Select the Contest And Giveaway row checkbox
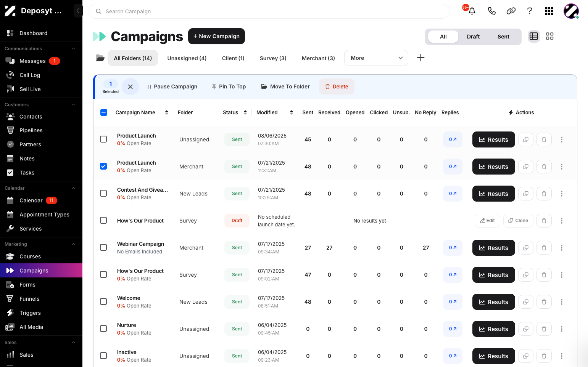This screenshot has width=588, height=367. (103, 193)
